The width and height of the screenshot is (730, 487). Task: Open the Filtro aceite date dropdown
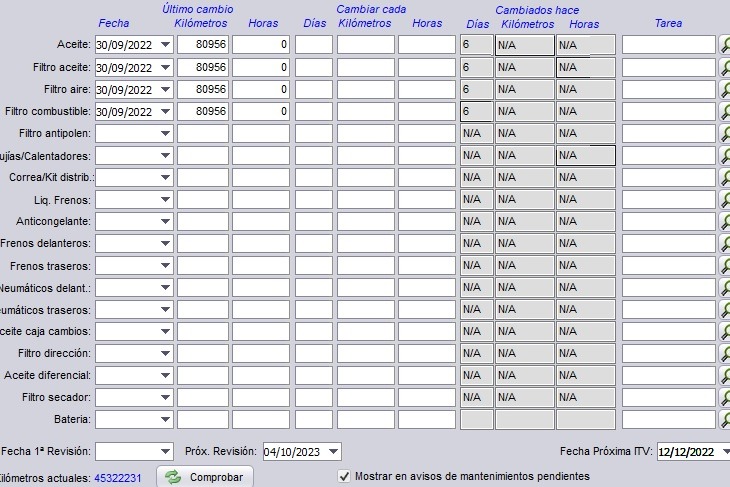tap(165, 68)
